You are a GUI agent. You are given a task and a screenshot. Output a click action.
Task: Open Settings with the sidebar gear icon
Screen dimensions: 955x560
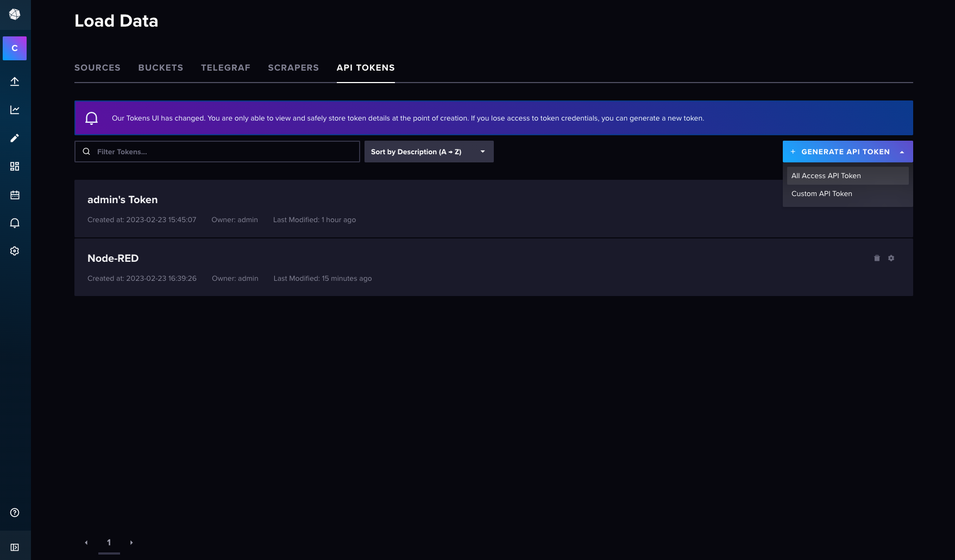(x=15, y=250)
